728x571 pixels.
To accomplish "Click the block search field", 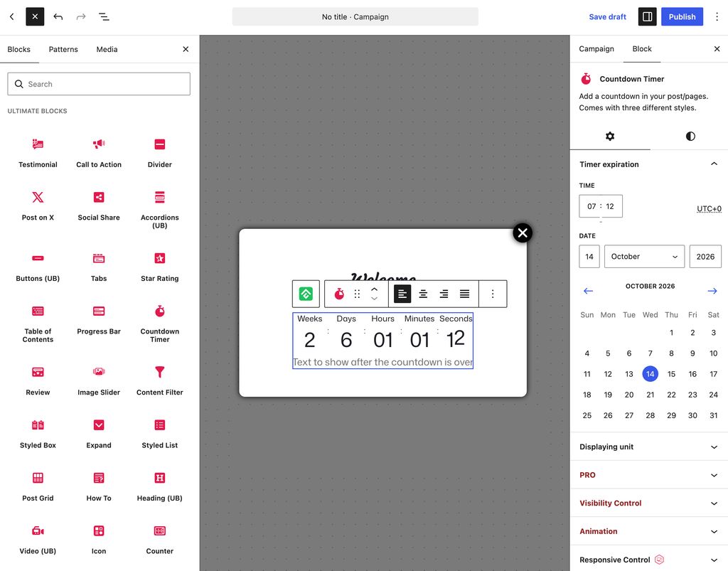I will (x=99, y=84).
